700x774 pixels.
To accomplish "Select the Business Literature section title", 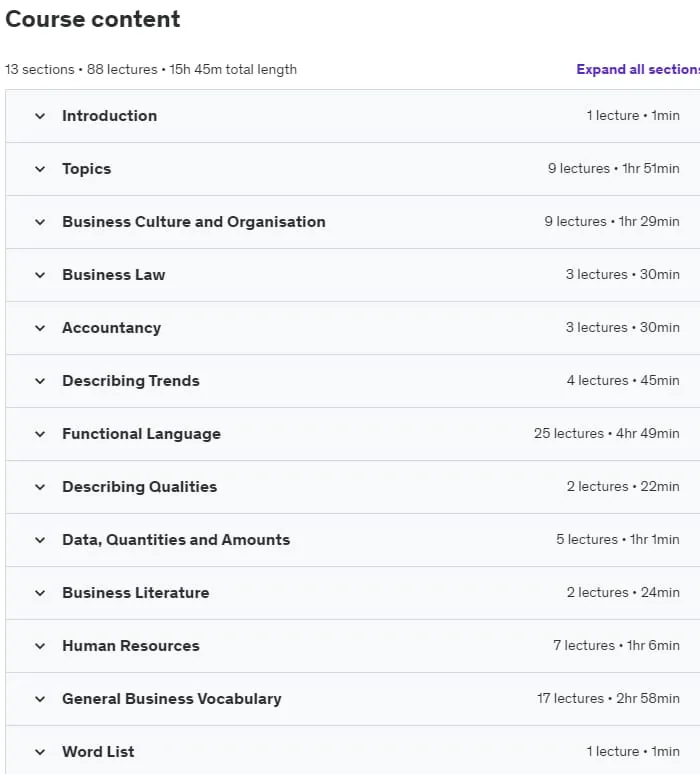I will pos(136,592).
